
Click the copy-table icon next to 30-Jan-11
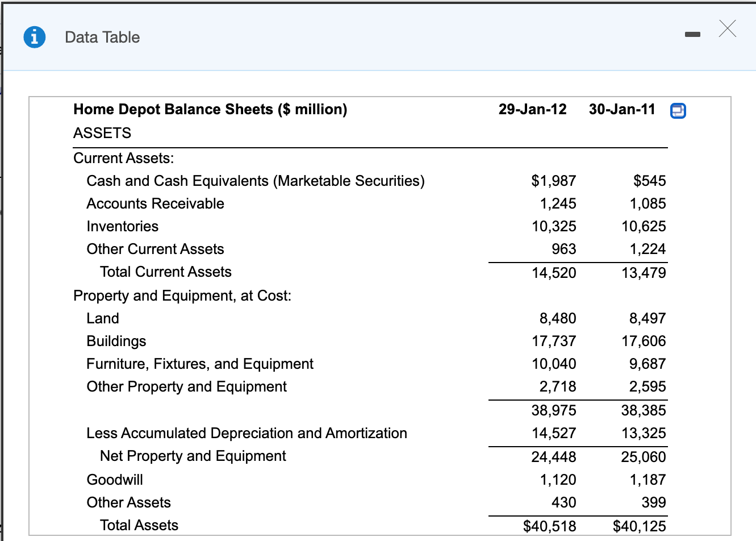pyautogui.click(x=678, y=110)
